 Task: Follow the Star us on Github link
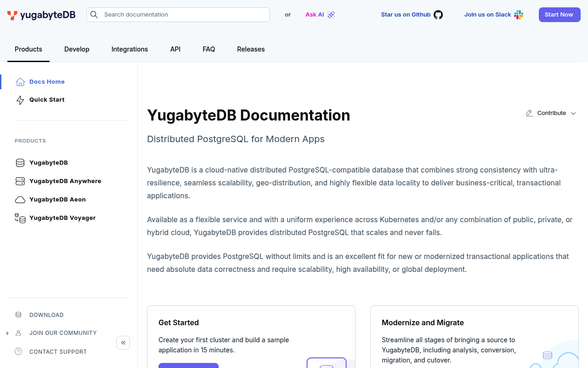(406, 15)
